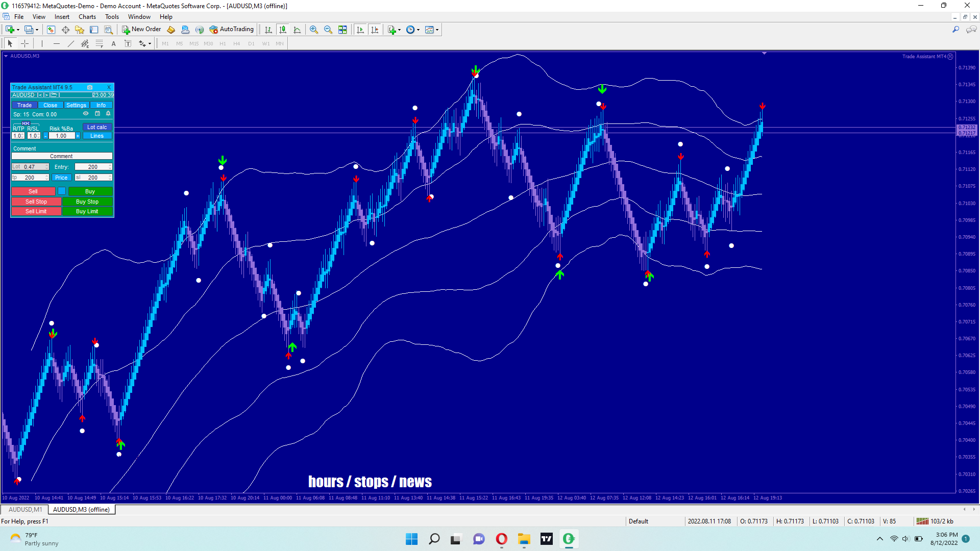Open the Tile Windows icon in toolbar
The width and height of the screenshot is (980, 551).
(x=342, y=30)
